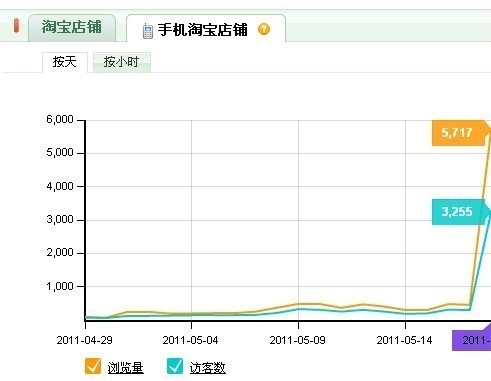
Task: Click the teal 3,255 data label
Action: coord(458,212)
